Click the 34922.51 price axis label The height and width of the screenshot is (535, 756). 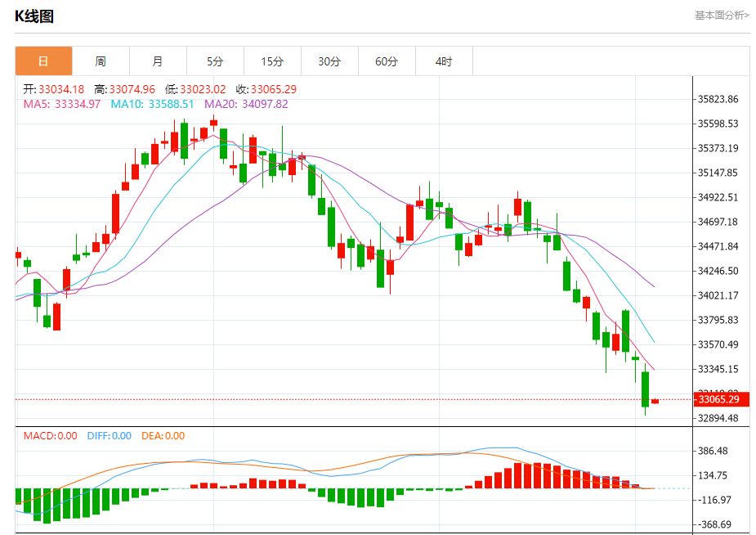click(x=718, y=197)
